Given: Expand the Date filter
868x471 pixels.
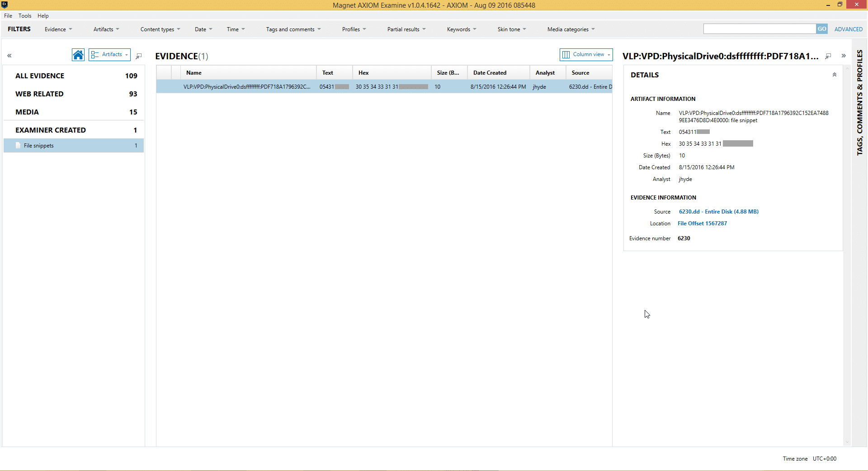Looking at the screenshot, I should click(x=203, y=29).
